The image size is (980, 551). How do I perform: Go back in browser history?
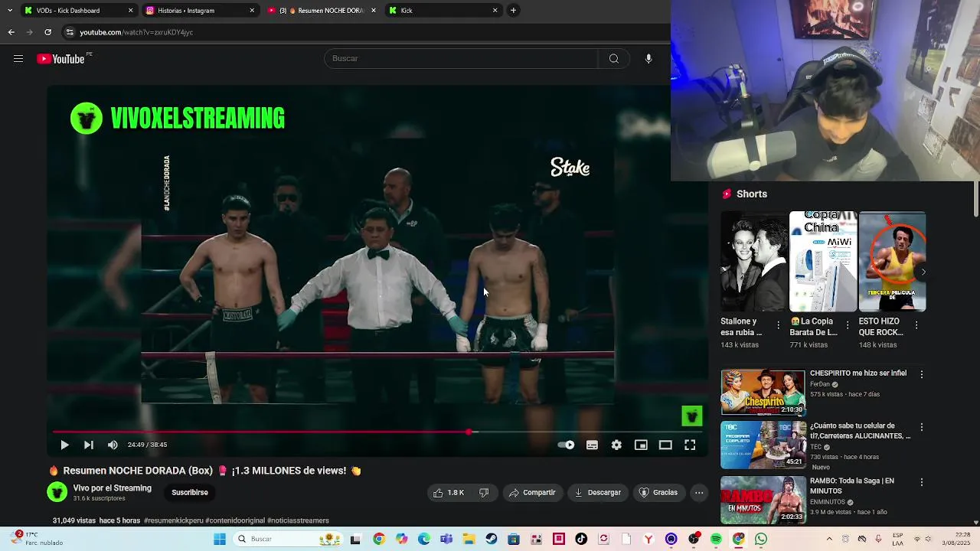tap(11, 32)
